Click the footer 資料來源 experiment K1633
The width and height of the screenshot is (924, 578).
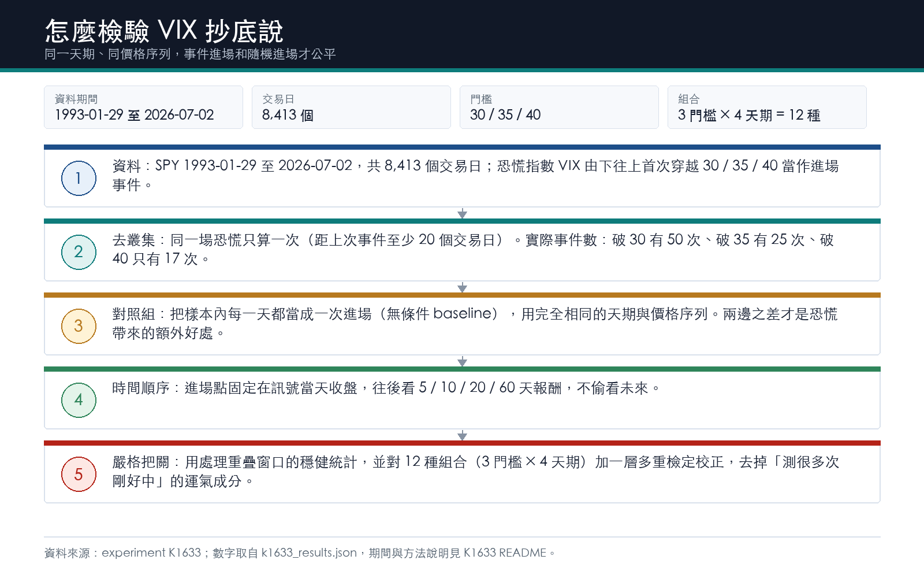pyautogui.click(x=300, y=553)
